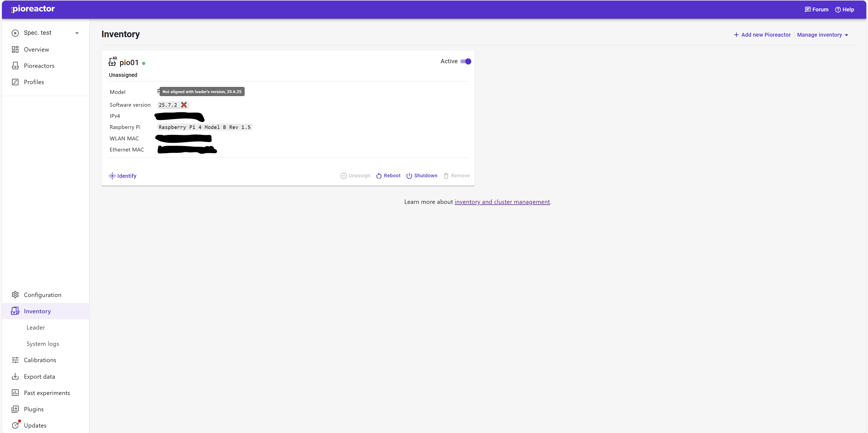
Task: Click the Past experiments chart icon
Action: point(15,393)
